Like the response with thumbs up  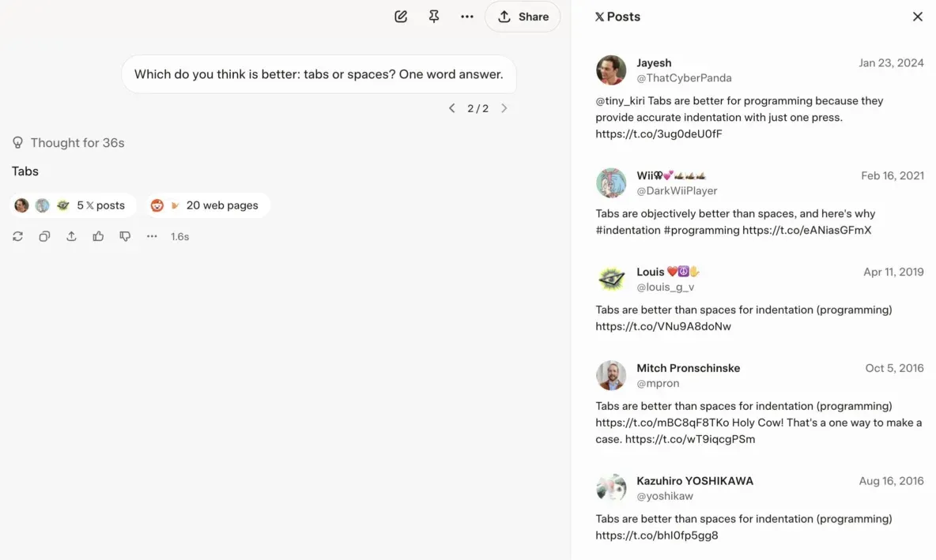(x=98, y=236)
